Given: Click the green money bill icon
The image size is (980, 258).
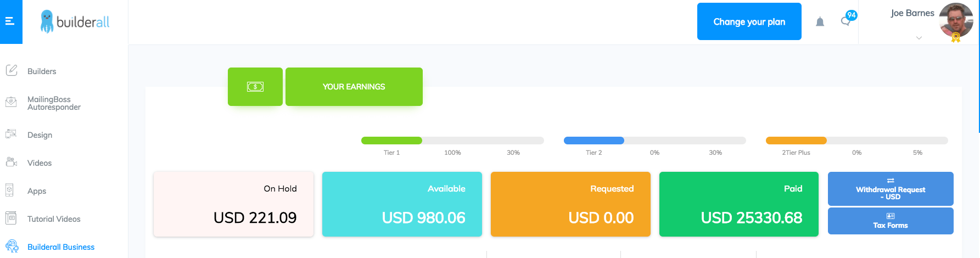Looking at the screenshot, I should coord(255,87).
